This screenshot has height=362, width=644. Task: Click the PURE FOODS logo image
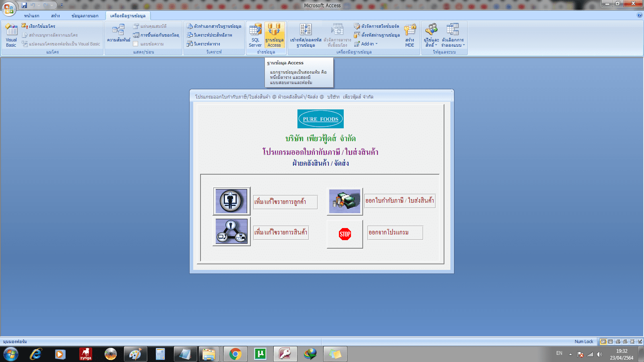[320, 119]
